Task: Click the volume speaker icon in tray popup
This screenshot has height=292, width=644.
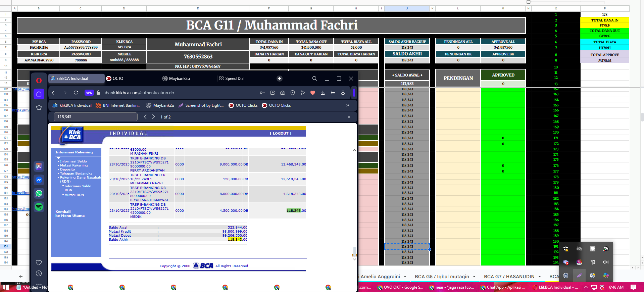Action: [x=606, y=262]
